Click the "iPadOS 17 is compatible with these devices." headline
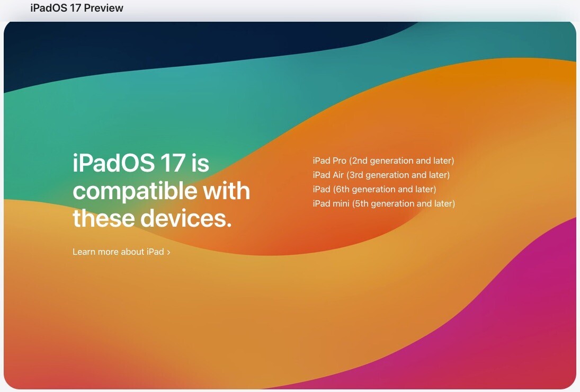 click(x=161, y=191)
